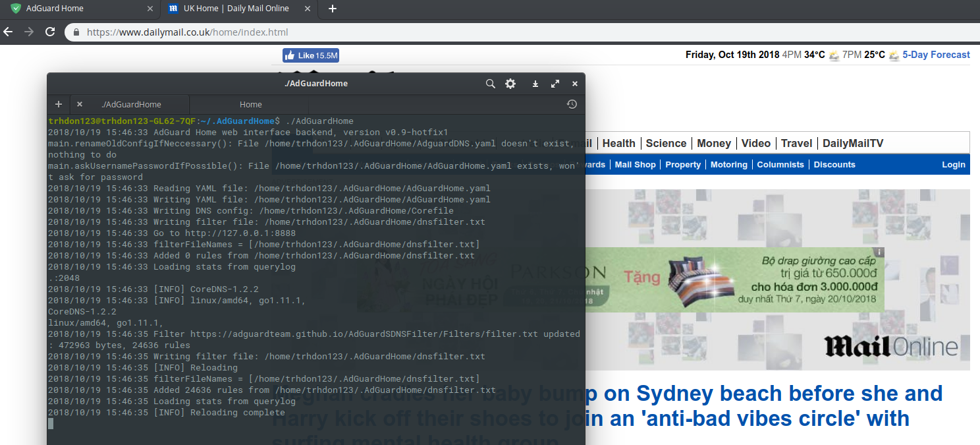Select UK Home Daily Mail Online tab

(x=239, y=9)
